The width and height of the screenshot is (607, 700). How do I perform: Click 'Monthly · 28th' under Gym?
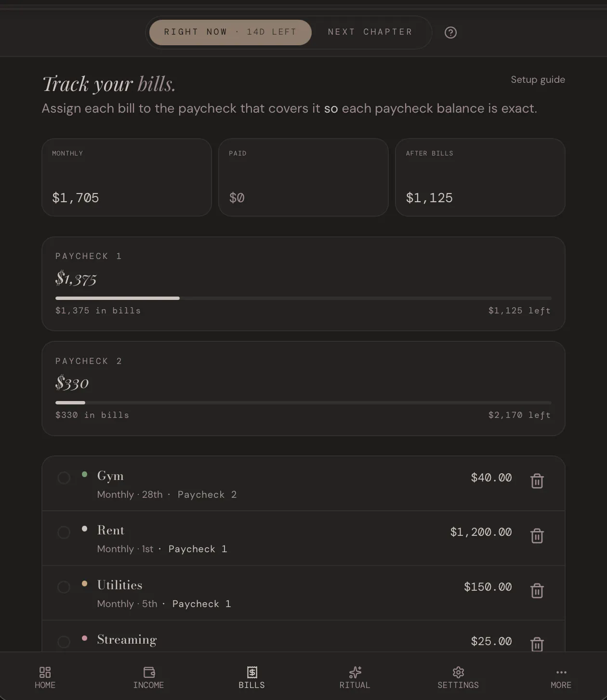(130, 494)
